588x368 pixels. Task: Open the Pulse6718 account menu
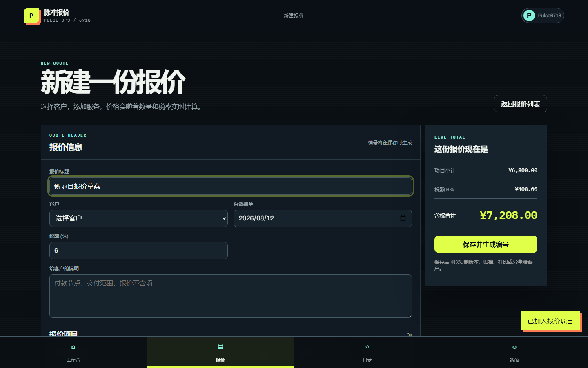tap(543, 16)
